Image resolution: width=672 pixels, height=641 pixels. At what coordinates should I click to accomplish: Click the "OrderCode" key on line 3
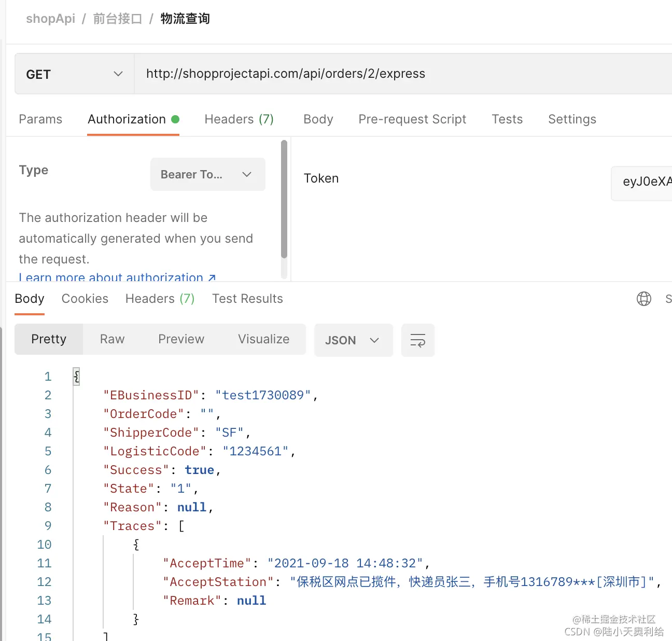point(143,414)
